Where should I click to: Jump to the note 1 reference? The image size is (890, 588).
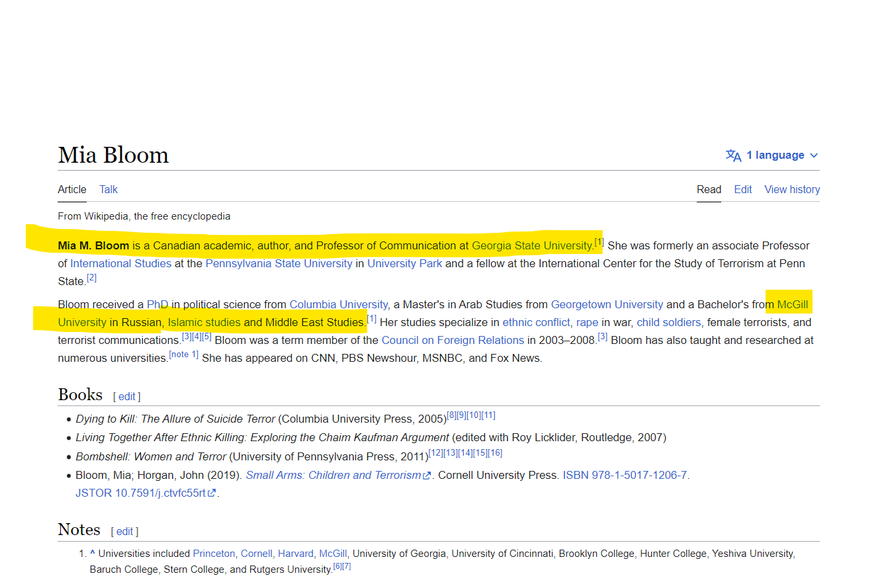pyautogui.click(x=184, y=355)
